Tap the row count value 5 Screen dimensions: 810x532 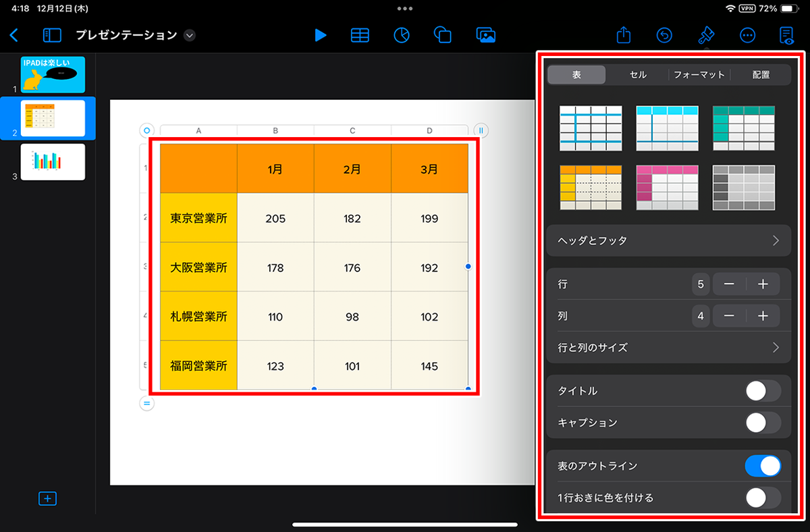[701, 285]
